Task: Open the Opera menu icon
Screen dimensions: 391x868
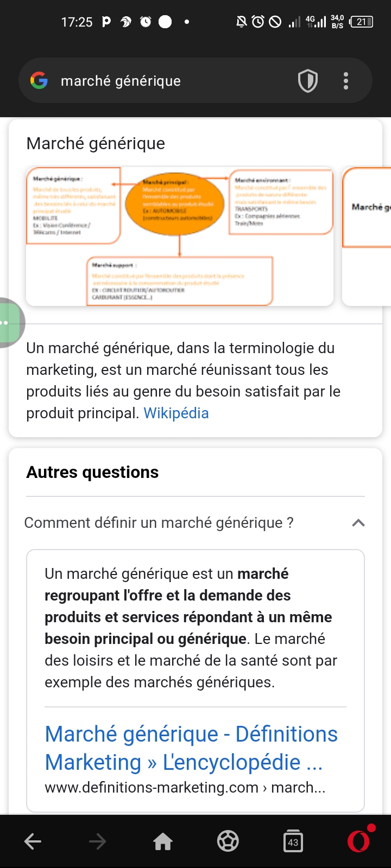Action: coord(359,840)
